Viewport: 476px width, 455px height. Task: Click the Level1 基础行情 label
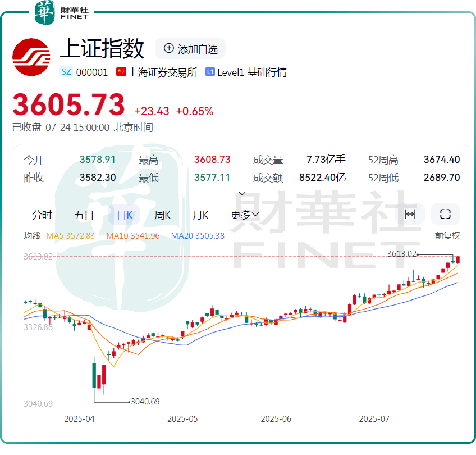[252, 72]
